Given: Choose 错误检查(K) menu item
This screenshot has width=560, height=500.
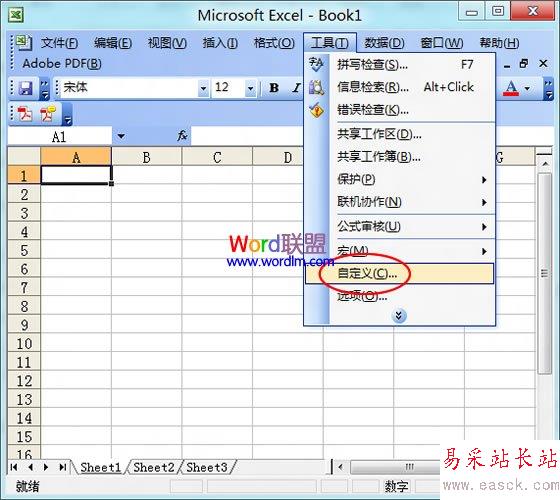Looking at the screenshot, I should [400, 110].
